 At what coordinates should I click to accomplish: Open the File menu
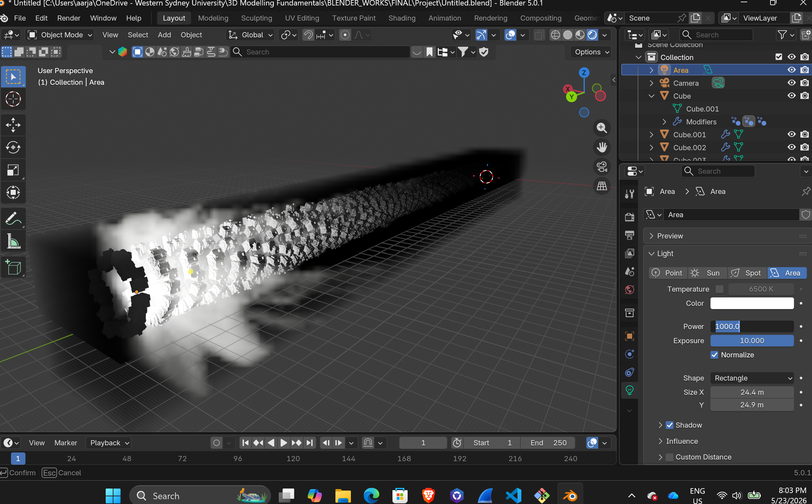20,18
